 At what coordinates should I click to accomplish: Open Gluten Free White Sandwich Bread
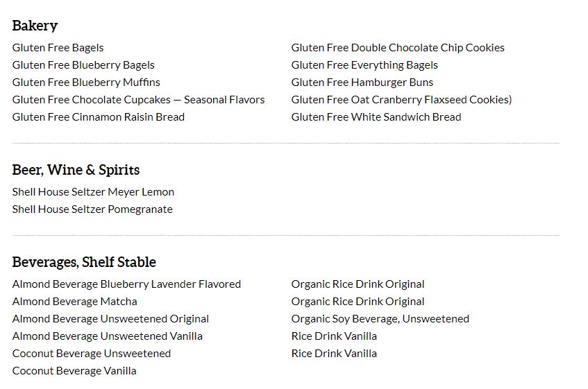pos(376,117)
